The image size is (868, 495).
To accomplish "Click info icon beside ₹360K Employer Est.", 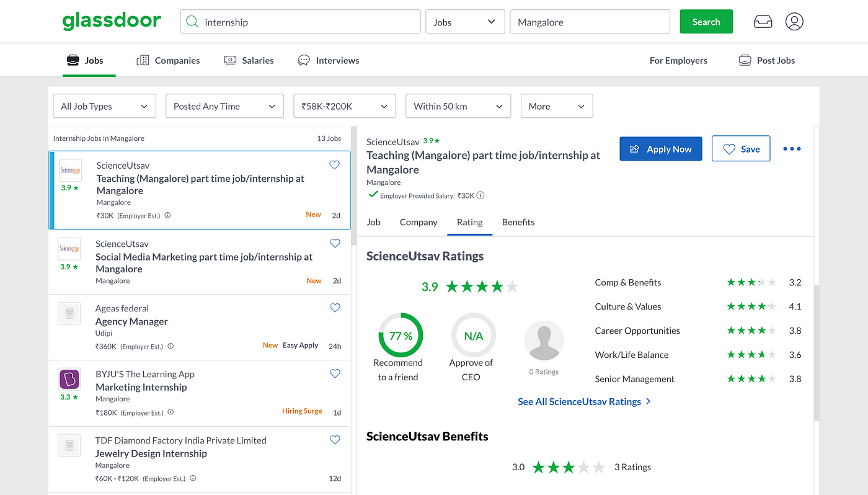I will click(x=170, y=347).
